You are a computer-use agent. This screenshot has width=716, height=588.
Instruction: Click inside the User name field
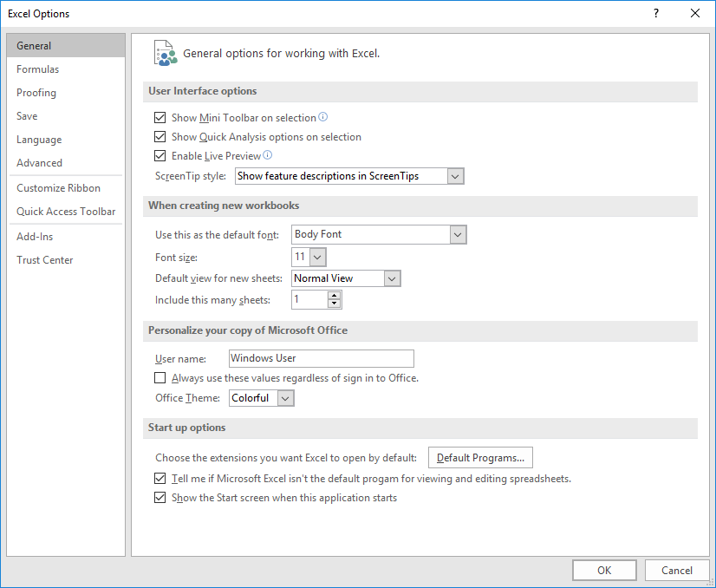(321, 358)
